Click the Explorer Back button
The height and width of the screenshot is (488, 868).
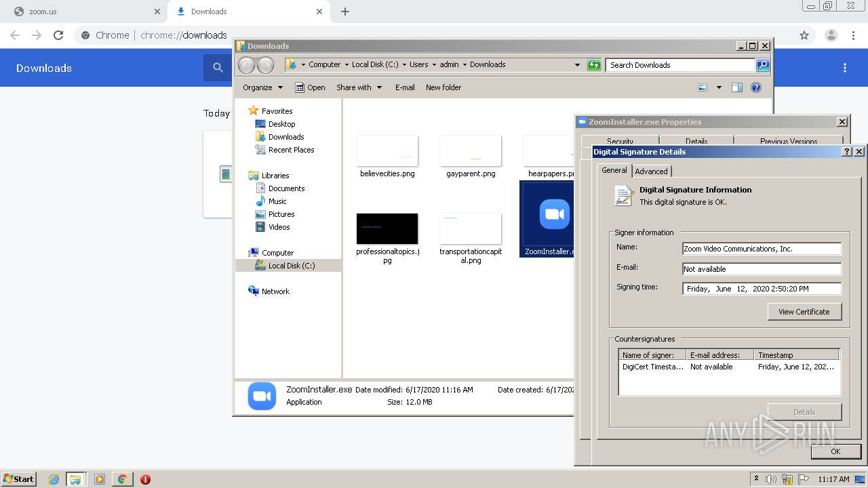click(246, 64)
